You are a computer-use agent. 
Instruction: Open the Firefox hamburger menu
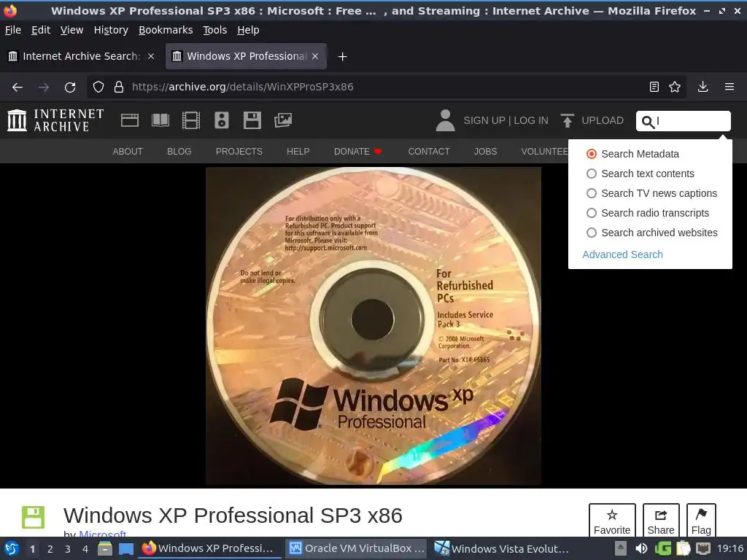click(729, 87)
